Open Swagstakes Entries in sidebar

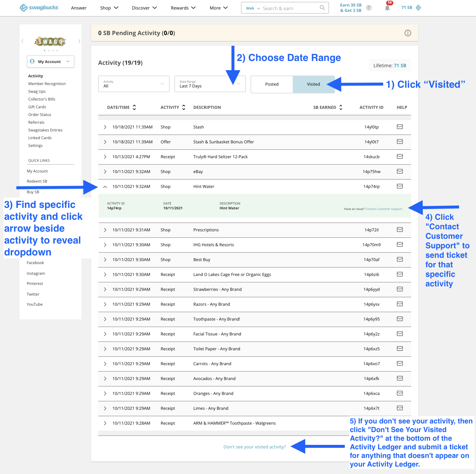coord(45,130)
